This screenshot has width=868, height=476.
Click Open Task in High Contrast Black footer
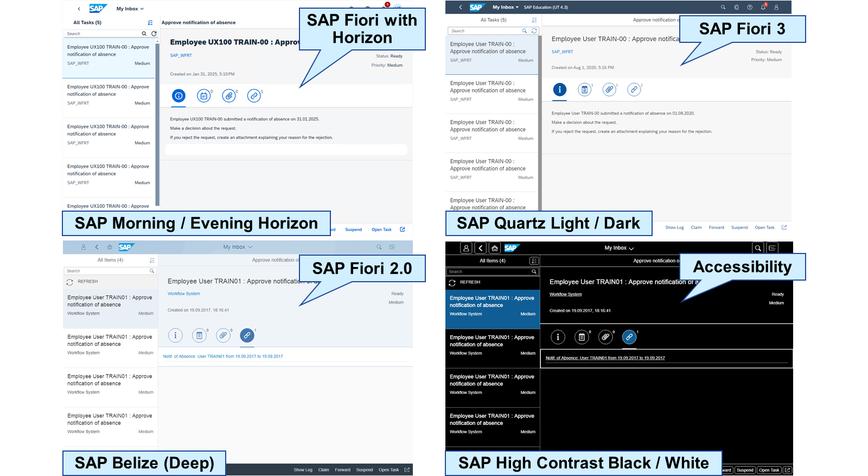click(769, 470)
